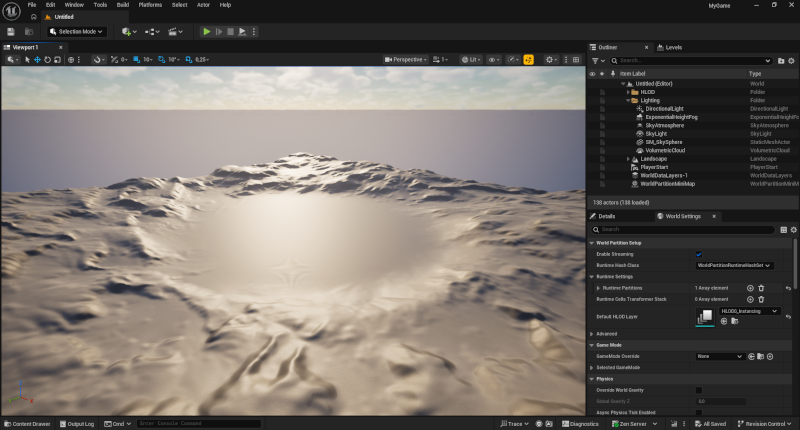Expand the Landscape item in Outliner
The image size is (800, 430).
pos(629,159)
